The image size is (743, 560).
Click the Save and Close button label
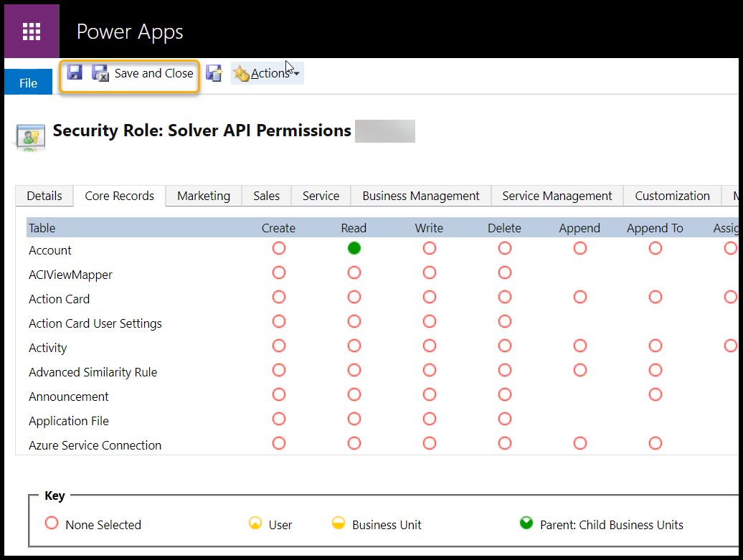(153, 73)
